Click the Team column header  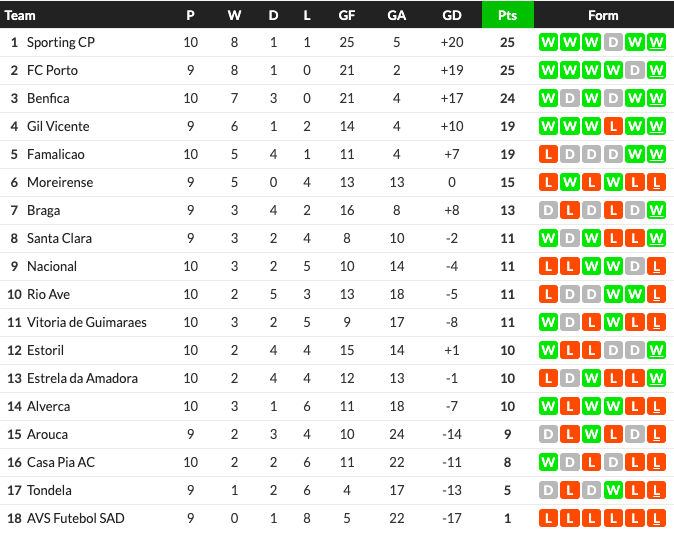tap(20, 15)
